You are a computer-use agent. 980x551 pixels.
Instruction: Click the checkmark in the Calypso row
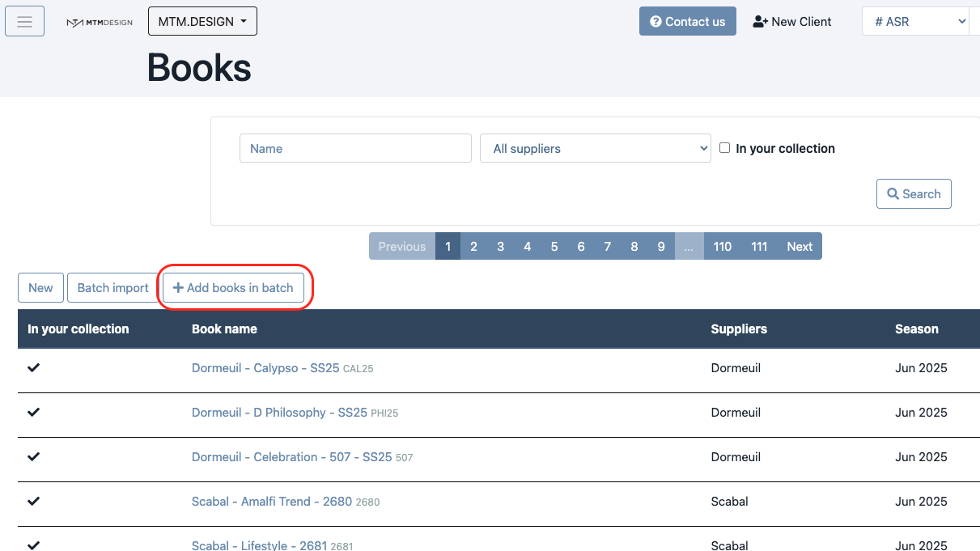coord(33,367)
